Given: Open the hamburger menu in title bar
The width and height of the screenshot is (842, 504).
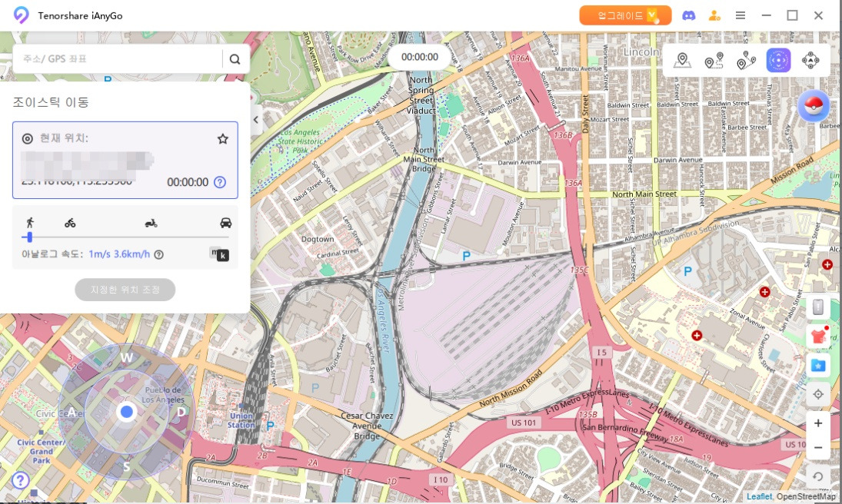Looking at the screenshot, I should pyautogui.click(x=740, y=15).
